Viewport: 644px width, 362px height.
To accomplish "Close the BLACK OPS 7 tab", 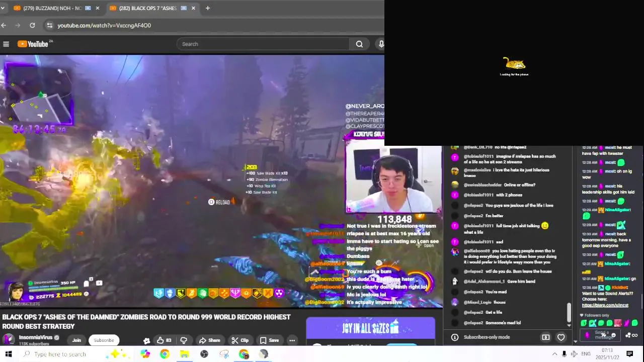I will pyautogui.click(x=193, y=8).
